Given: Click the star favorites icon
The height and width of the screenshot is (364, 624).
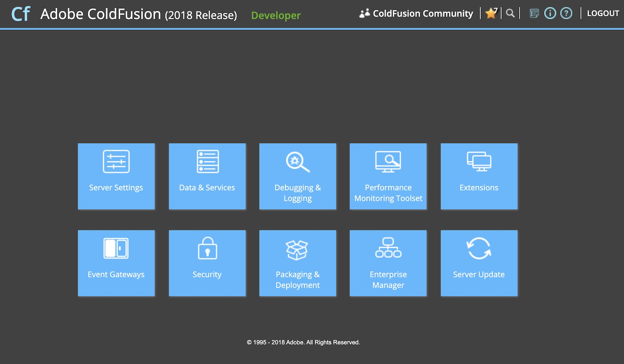Looking at the screenshot, I should [x=491, y=13].
